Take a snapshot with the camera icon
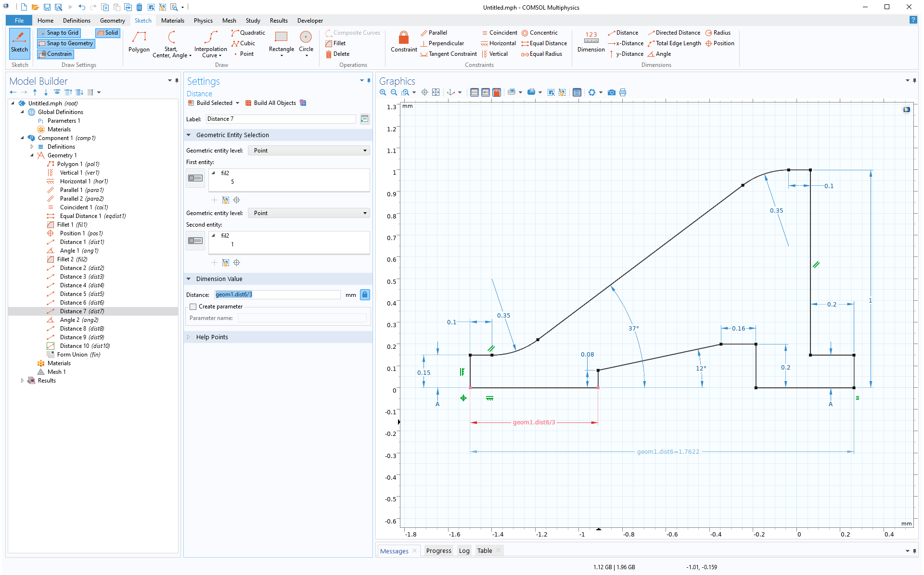The image size is (924, 575). pyautogui.click(x=612, y=92)
